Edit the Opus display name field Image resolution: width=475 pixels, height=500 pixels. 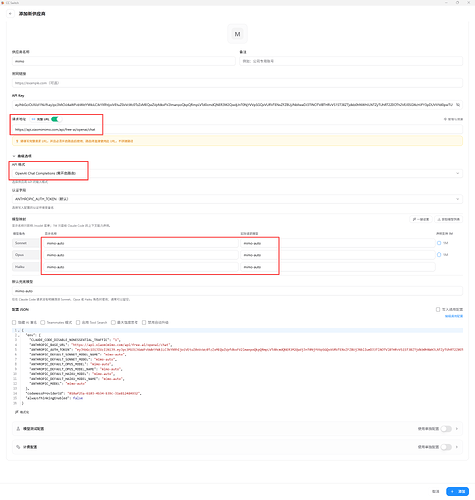point(141,255)
